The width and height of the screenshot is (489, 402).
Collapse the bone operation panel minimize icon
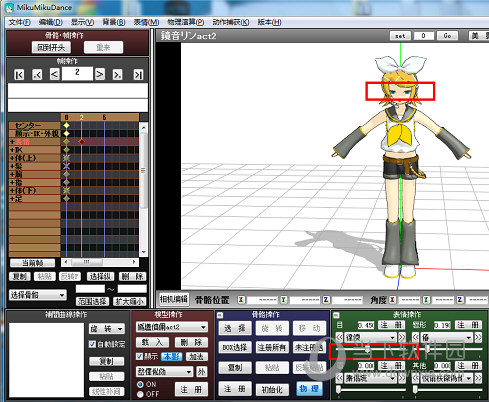pyautogui.click(x=220, y=315)
